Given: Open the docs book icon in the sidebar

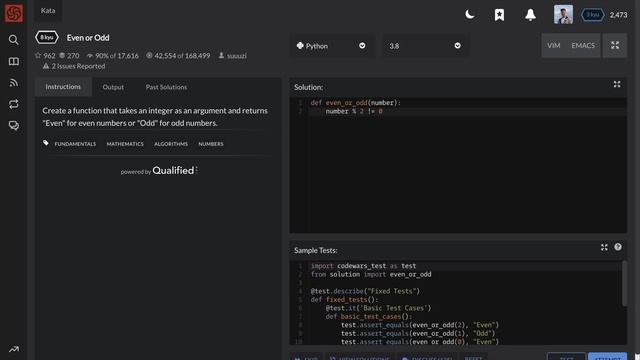Looking at the screenshot, I should point(13,61).
